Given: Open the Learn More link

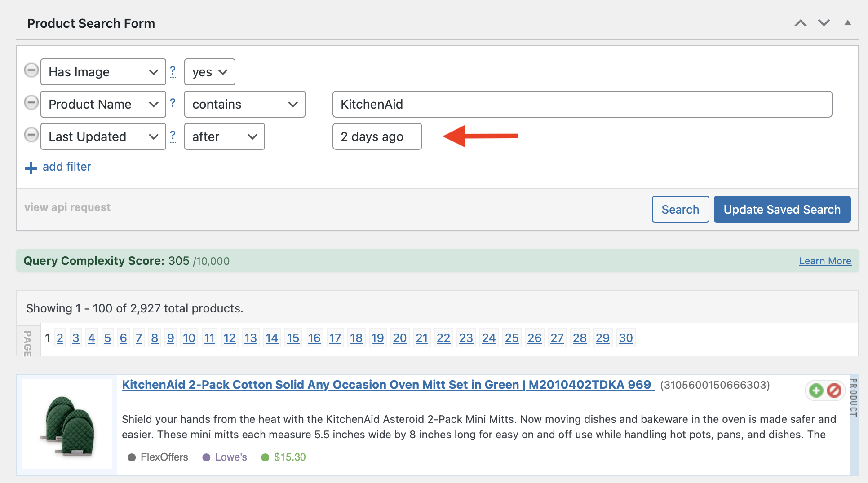Looking at the screenshot, I should point(825,261).
